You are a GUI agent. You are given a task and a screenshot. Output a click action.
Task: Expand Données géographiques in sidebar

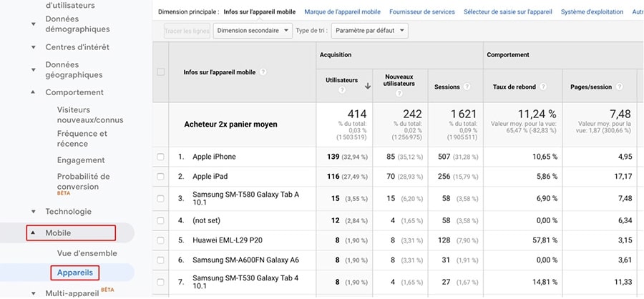(34, 70)
